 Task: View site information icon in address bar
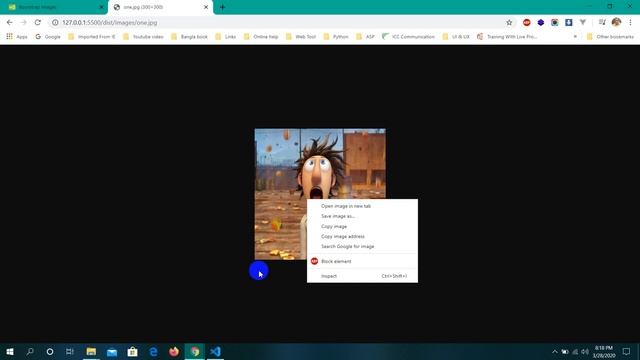coord(55,22)
